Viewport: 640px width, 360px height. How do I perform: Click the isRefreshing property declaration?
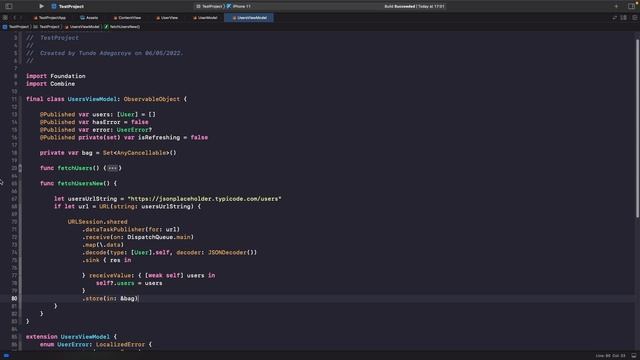tap(124, 138)
